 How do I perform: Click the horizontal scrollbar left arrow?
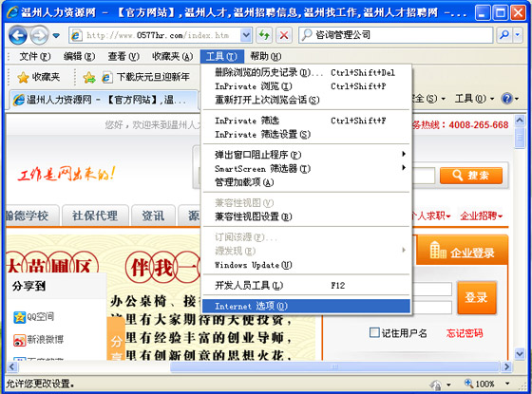tap(11, 366)
